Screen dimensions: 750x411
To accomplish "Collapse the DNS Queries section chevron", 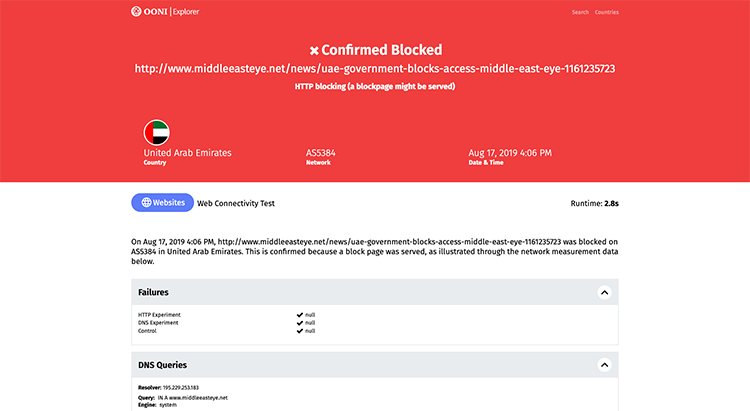I will [x=605, y=365].
